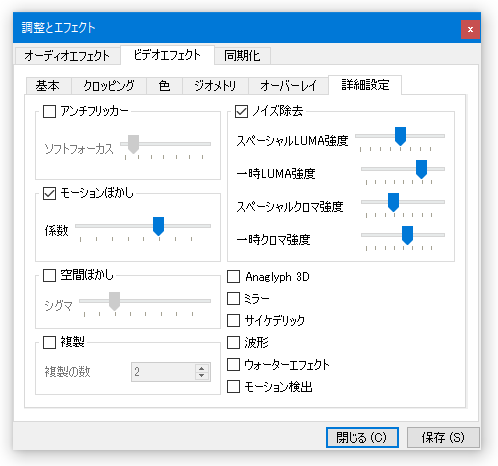Enable the 波形 checkbox
Screen dimensions: 498x466
(233, 342)
